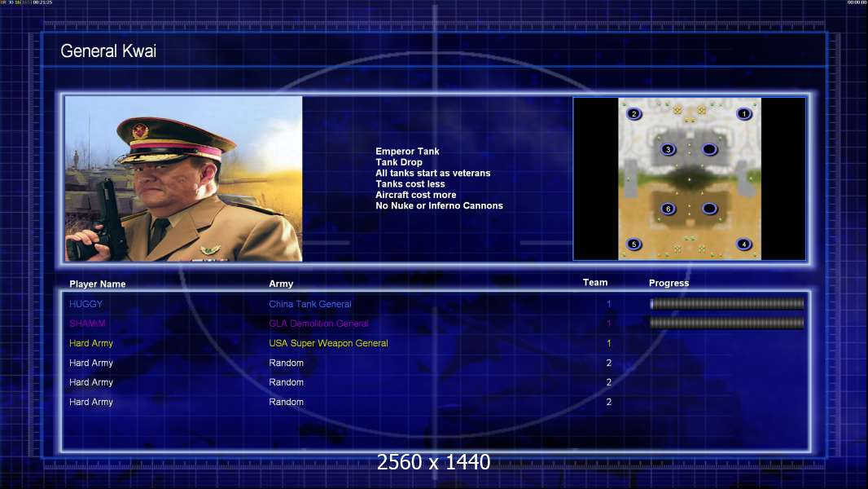The height and width of the screenshot is (489, 868).
Task: Click the Progress column header
Action: click(669, 283)
